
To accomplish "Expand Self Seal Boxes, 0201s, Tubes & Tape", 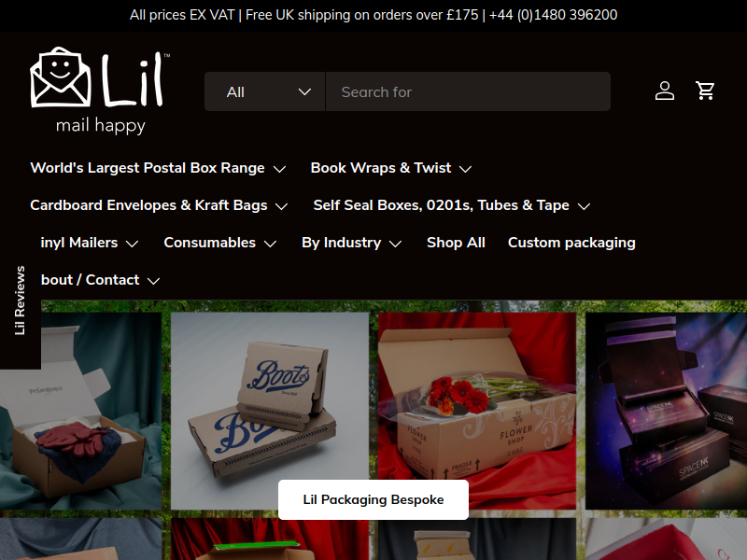I will pos(452,205).
